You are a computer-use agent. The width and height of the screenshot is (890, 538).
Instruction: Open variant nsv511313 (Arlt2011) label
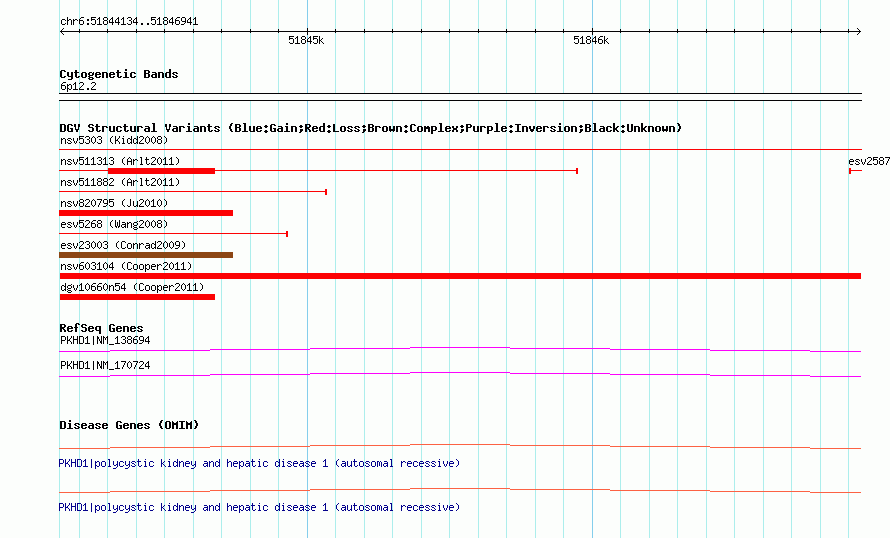[x=120, y=161]
